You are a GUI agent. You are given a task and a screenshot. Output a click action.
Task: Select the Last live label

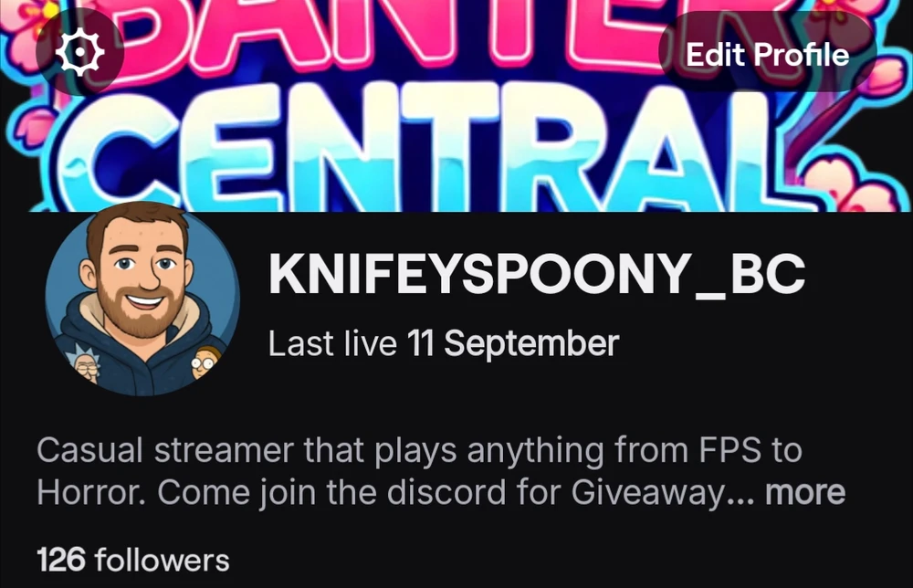[x=332, y=343]
